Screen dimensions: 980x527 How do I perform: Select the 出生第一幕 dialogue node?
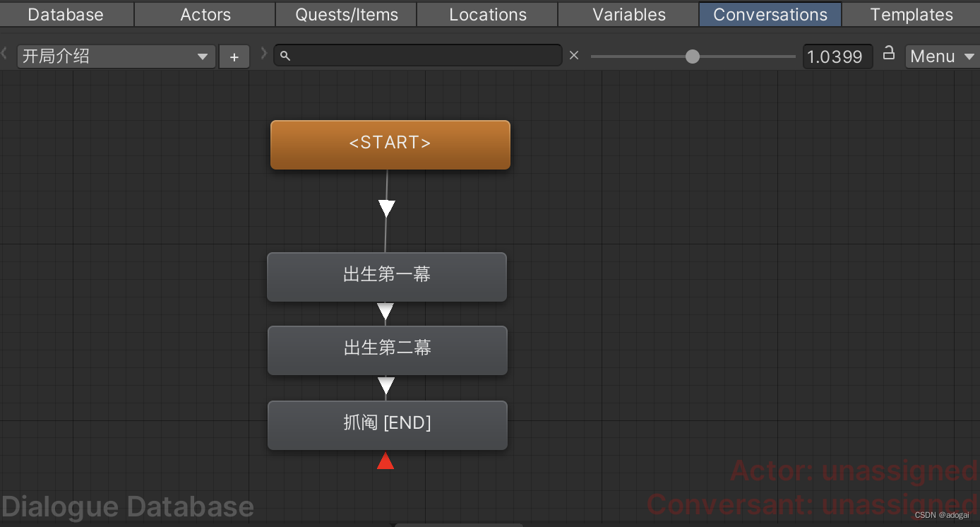386,276
